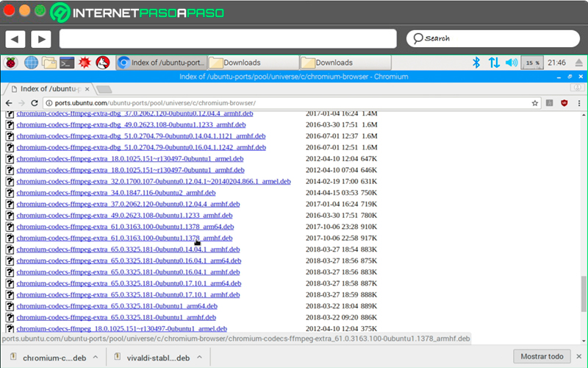Switch to first Downloads taskbar window
The image size is (588, 368).
pyautogui.click(x=253, y=63)
